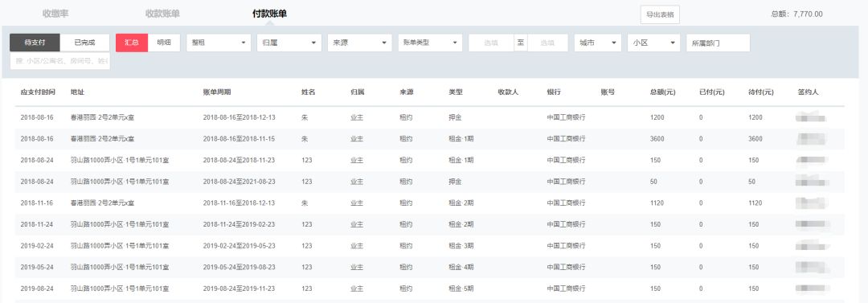This screenshot has height=303, width=868.
Task: Click the 银行 column header
Action: point(554,92)
